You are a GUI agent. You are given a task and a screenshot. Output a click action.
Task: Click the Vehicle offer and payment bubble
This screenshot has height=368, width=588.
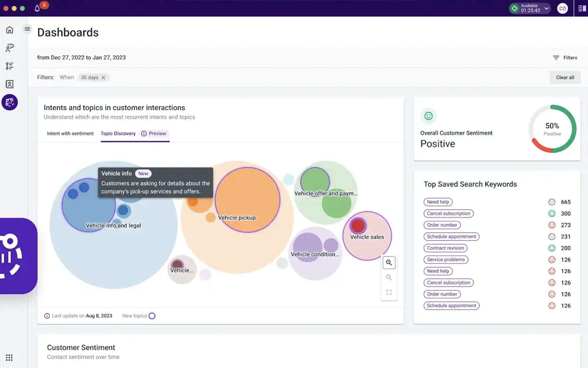coord(326,193)
